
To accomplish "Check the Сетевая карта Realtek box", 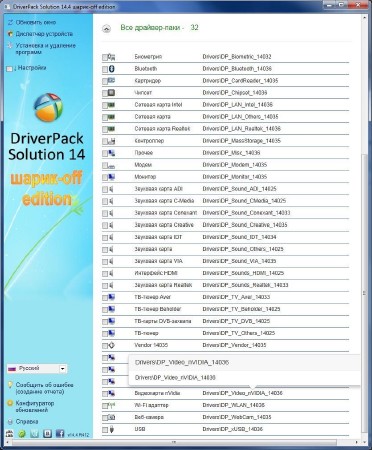I will [105, 130].
